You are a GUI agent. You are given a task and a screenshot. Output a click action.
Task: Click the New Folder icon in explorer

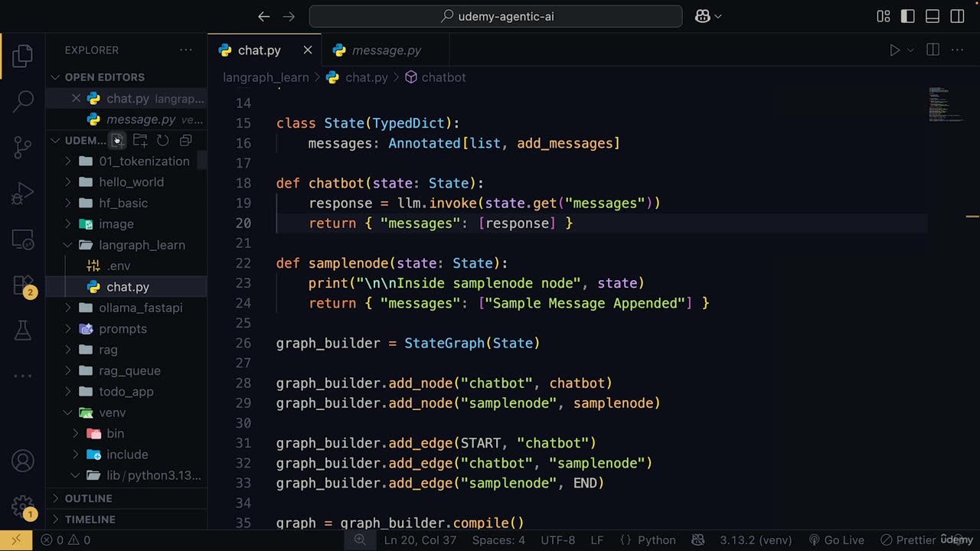coord(140,140)
